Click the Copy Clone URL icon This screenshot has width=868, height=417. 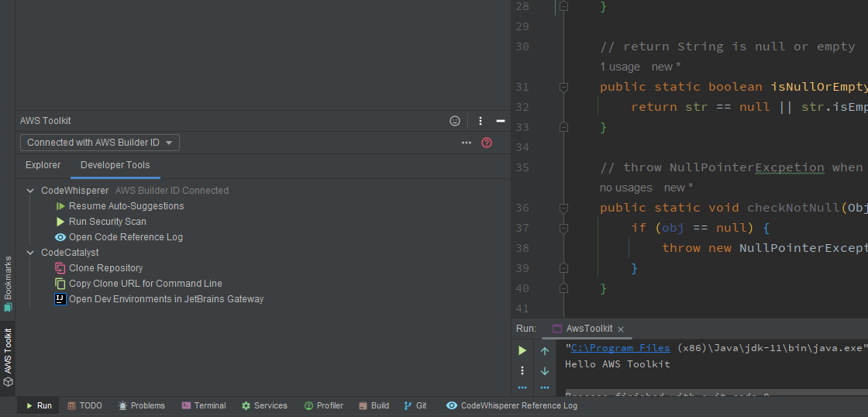tap(60, 284)
